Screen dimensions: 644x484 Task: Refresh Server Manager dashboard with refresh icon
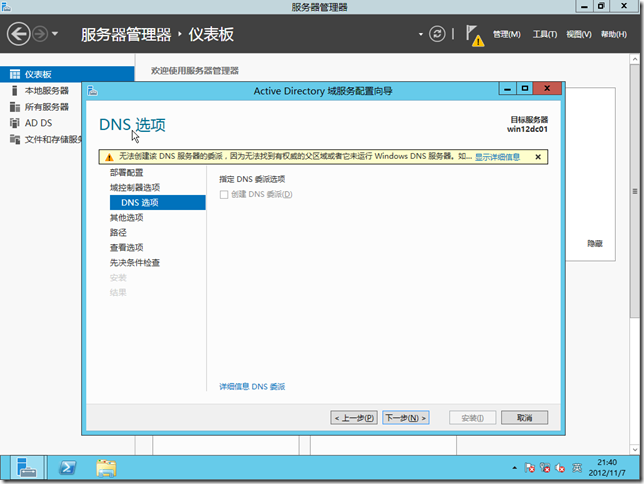[x=437, y=34]
